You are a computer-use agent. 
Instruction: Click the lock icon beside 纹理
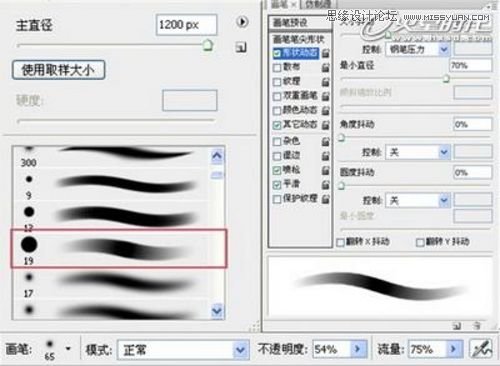[326, 82]
